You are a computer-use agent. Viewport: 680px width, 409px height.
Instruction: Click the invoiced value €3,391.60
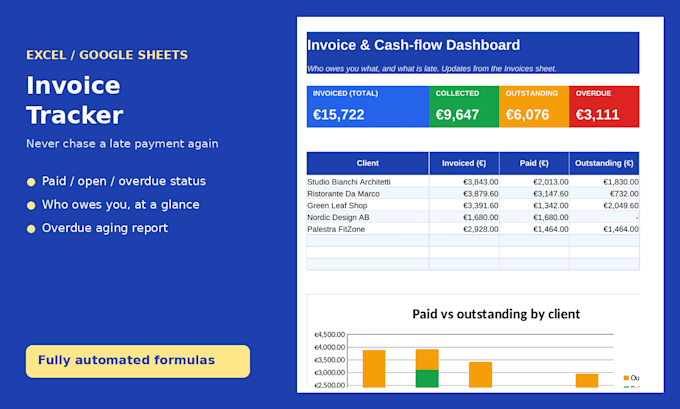click(481, 205)
